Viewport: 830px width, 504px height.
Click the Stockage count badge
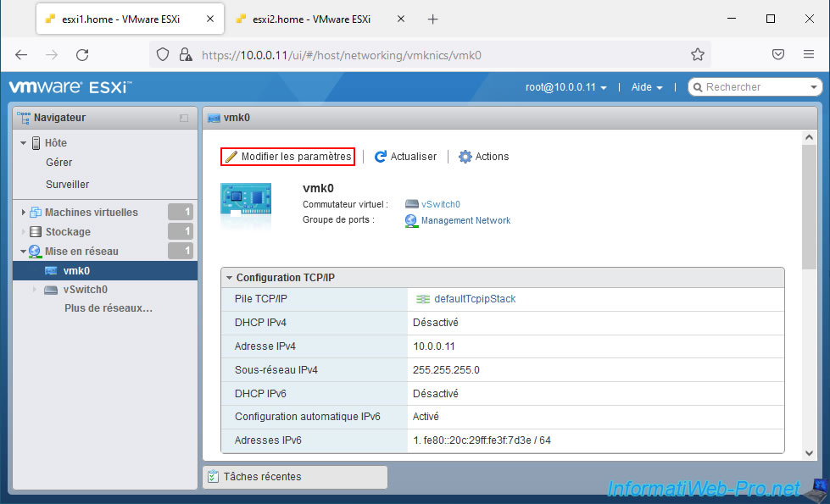click(x=180, y=231)
